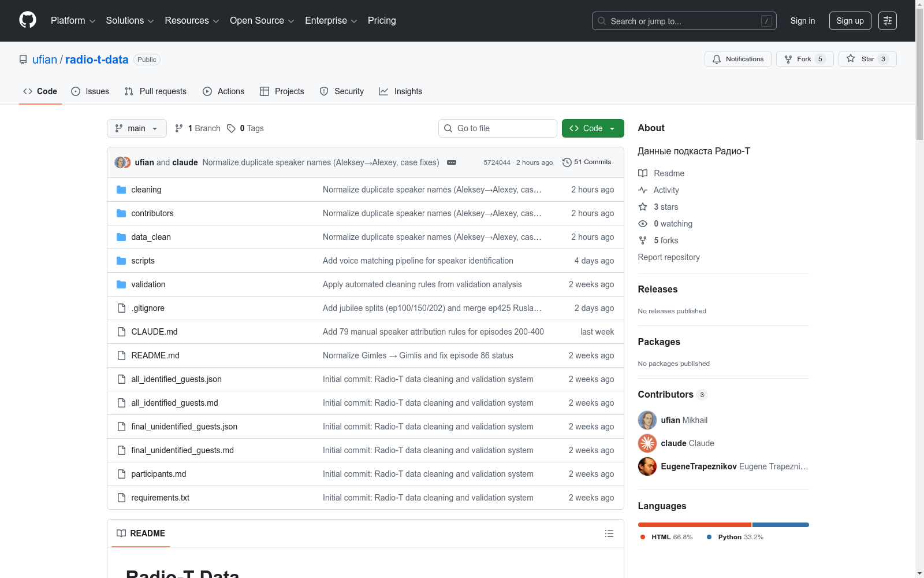Open ufian contributor avatar

647,420
